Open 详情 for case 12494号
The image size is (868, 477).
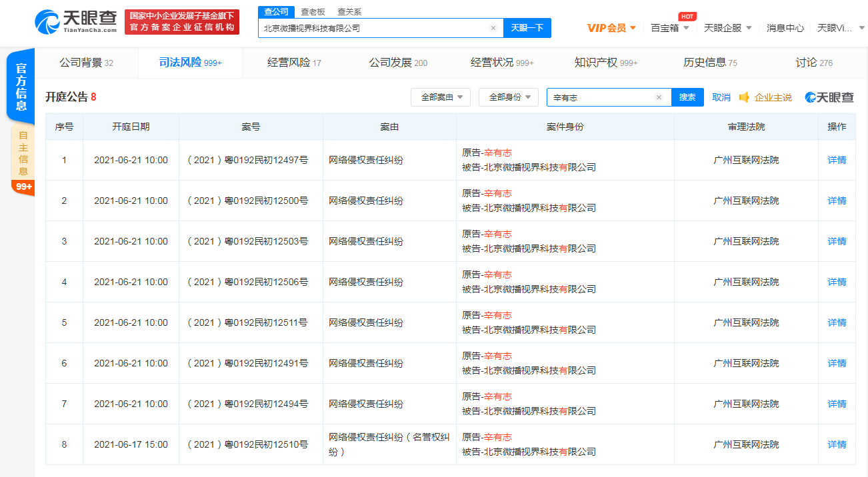tap(837, 404)
